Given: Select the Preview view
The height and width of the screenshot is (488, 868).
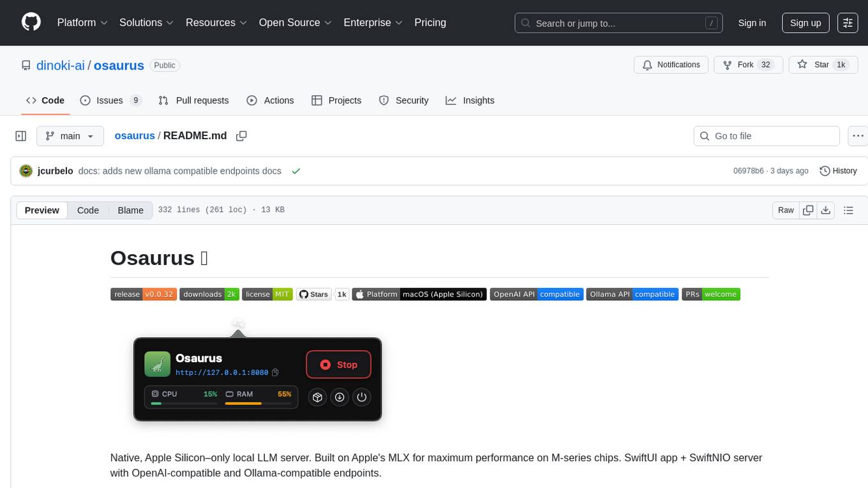Looking at the screenshot, I should click(x=42, y=210).
